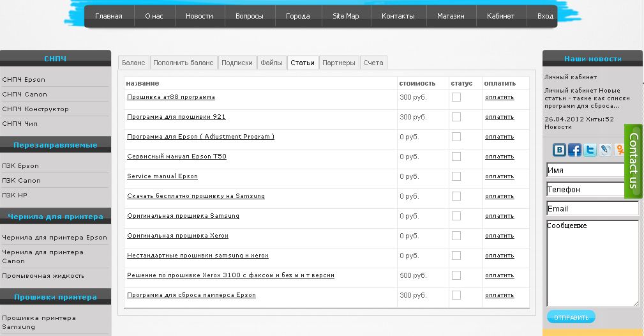The width and height of the screenshot is (644, 336).
Task: Open СНПЧ Конструктор in the left sidebar
Action: click(35, 109)
